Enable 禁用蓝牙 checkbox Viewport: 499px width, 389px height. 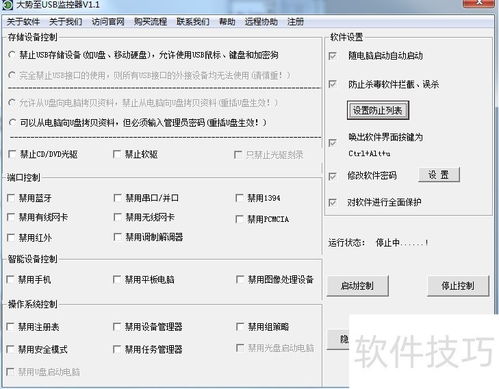coord(11,198)
